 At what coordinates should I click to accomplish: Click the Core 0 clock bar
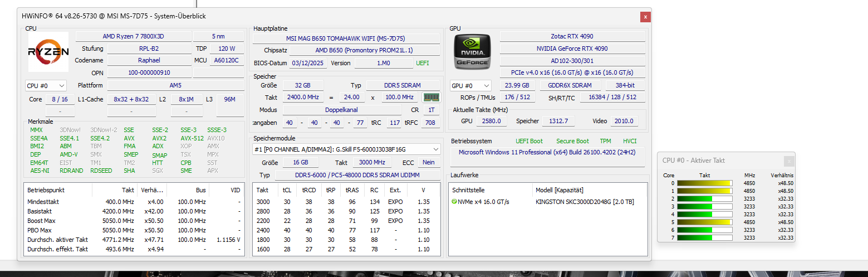(x=704, y=183)
